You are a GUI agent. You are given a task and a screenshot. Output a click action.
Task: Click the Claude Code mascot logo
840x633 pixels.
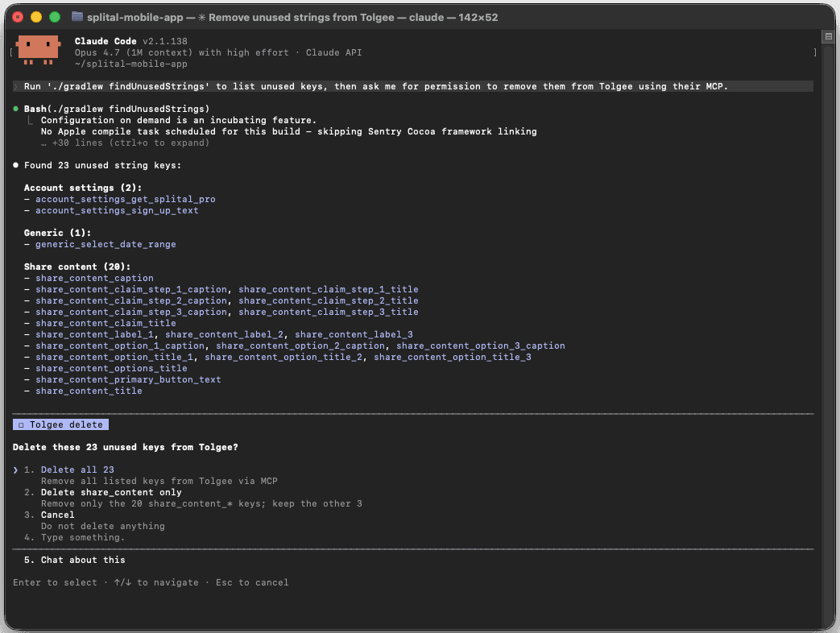pyautogui.click(x=38, y=50)
